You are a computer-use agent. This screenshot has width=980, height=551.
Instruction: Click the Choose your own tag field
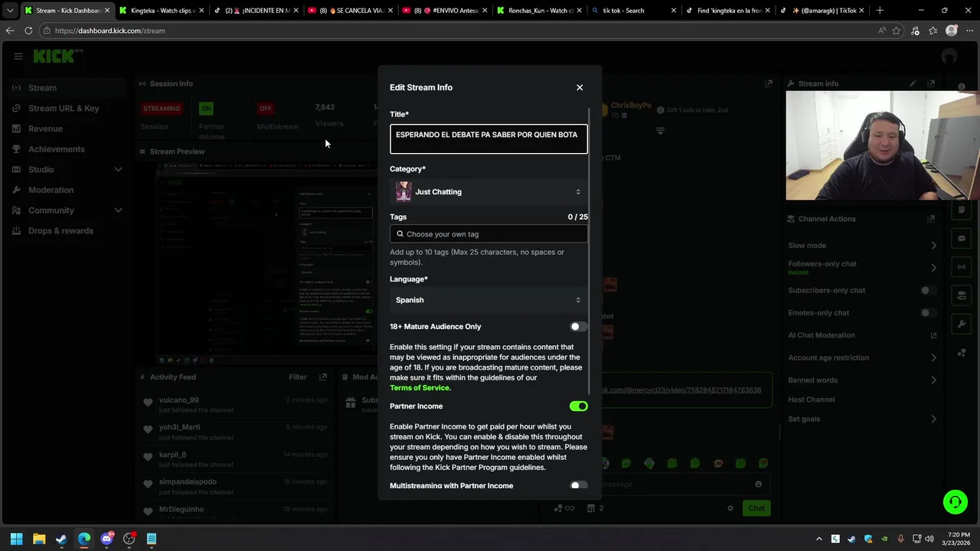coord(488,234)
